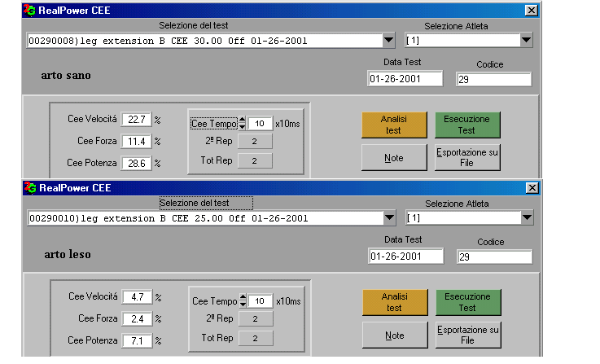Click 2ª Rep value in arto leso window
The image size is (600, 364).
point(256,319)
